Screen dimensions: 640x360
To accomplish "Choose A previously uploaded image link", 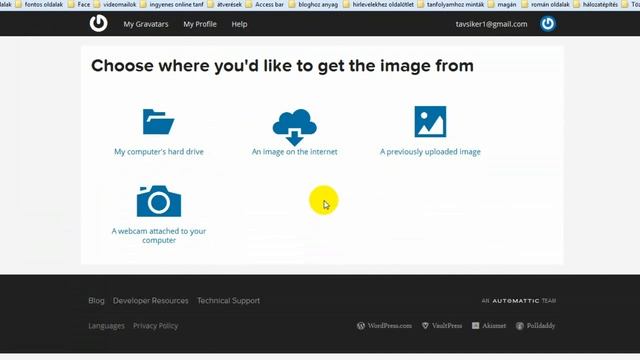I will click(x=430, y=151).
